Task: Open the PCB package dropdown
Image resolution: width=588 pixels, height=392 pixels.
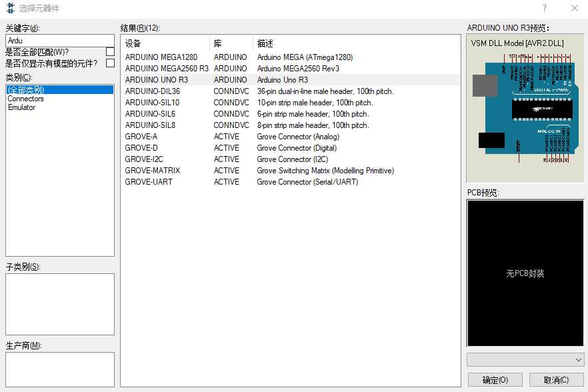Action: coord(525,360)
